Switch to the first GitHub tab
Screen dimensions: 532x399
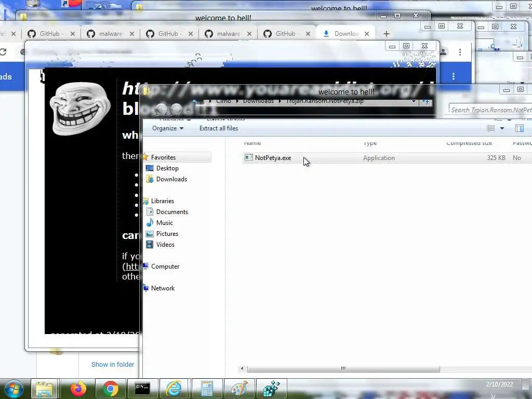point(50,34)
